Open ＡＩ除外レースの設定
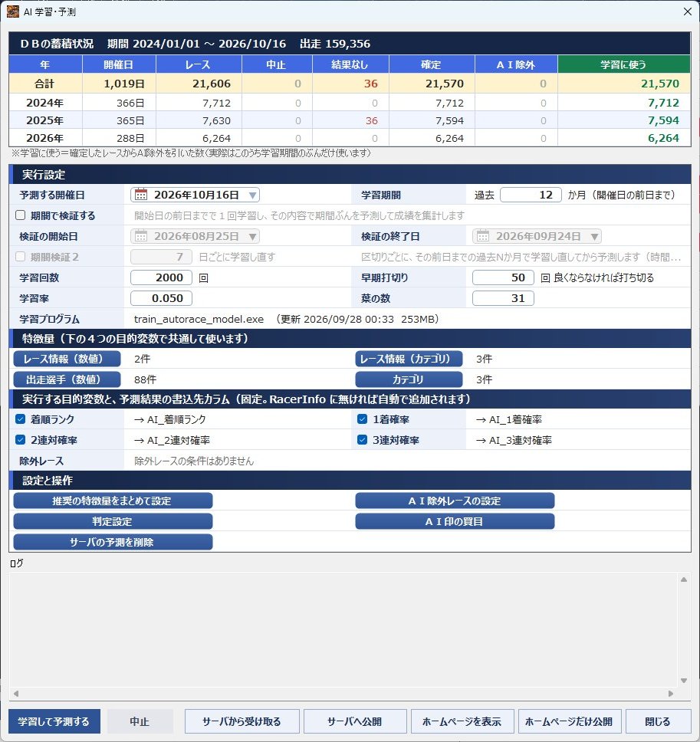 pyautogui.click(x=455, y=501)
